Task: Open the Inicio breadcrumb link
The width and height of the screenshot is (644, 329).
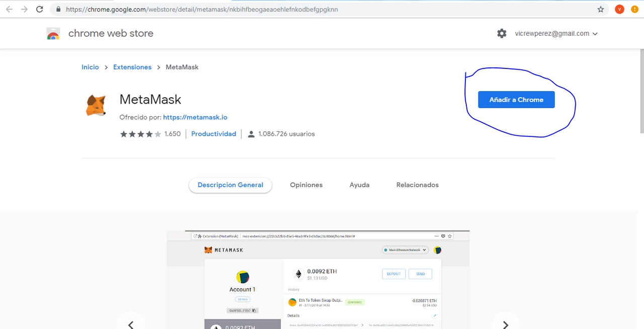Action: click(91, 67)
